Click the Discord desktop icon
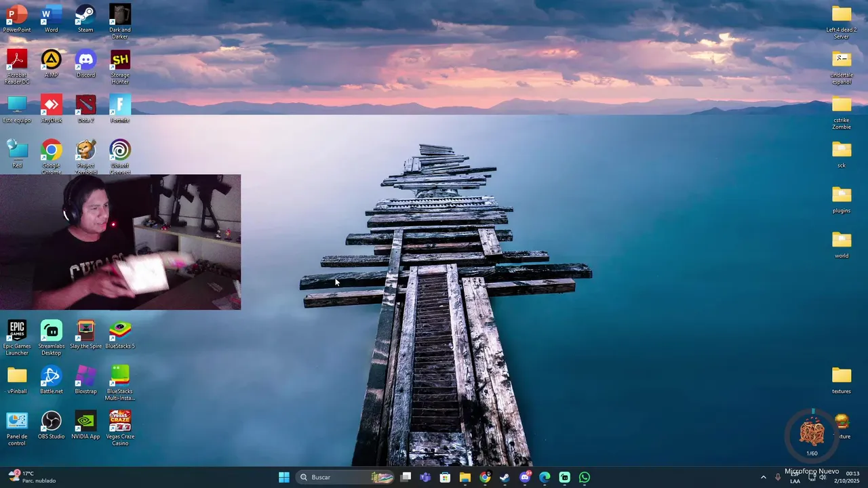The width and height of the screenshot is (868, 488). (x=85, y=64)
